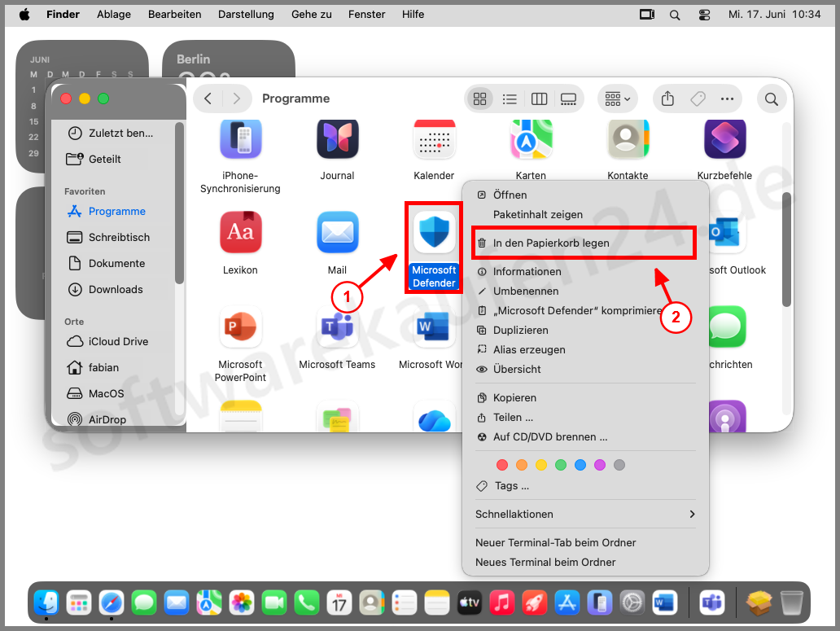840x631 pixels.
Task: Open the Darstellung menu
Action: [246, 15]
